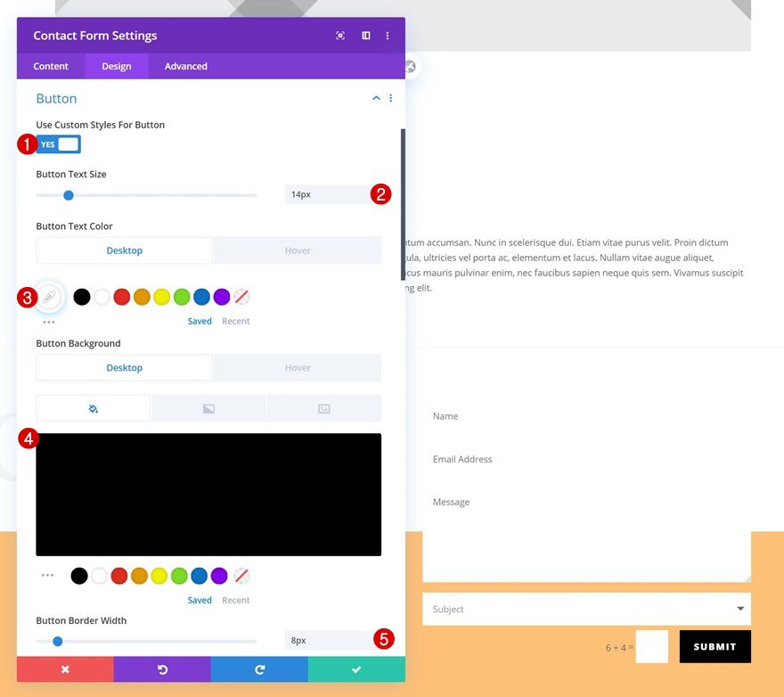The height and width of the screenshot is (697, 784).
Task: Disable the Use Custom Styles For Button toggle
Action: point(59,143)
